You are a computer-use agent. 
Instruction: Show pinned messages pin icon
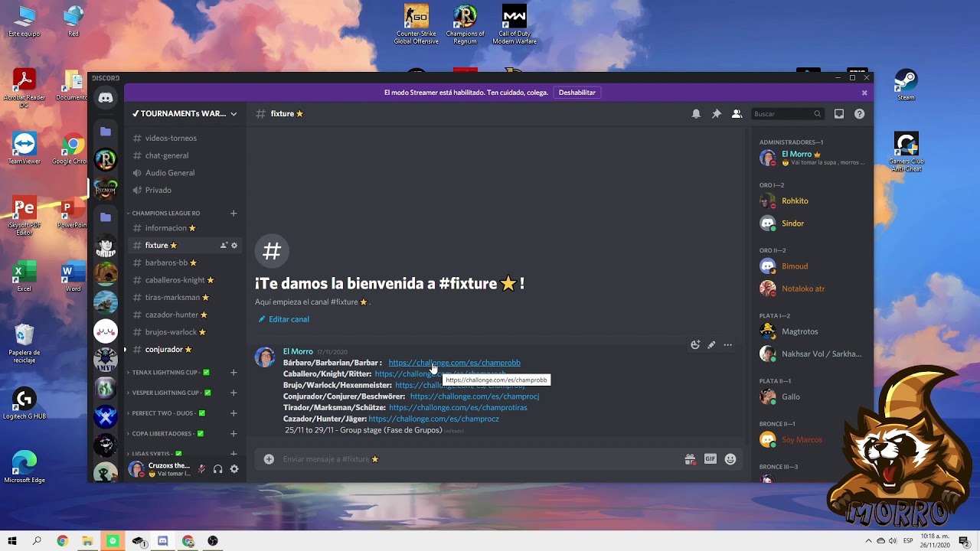717,113
